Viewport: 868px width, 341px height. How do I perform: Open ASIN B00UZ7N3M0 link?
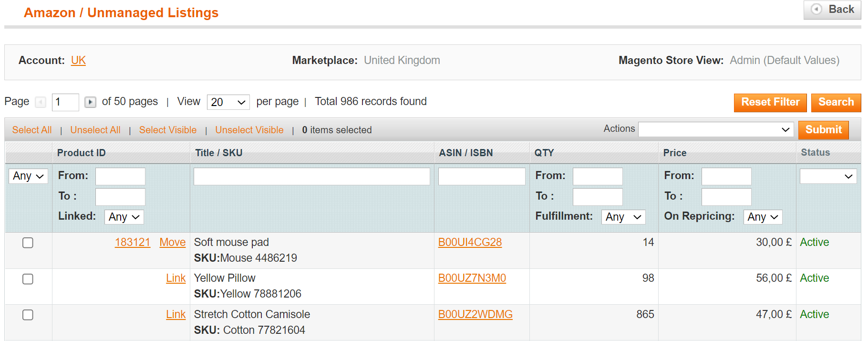[x=472, y=278]
